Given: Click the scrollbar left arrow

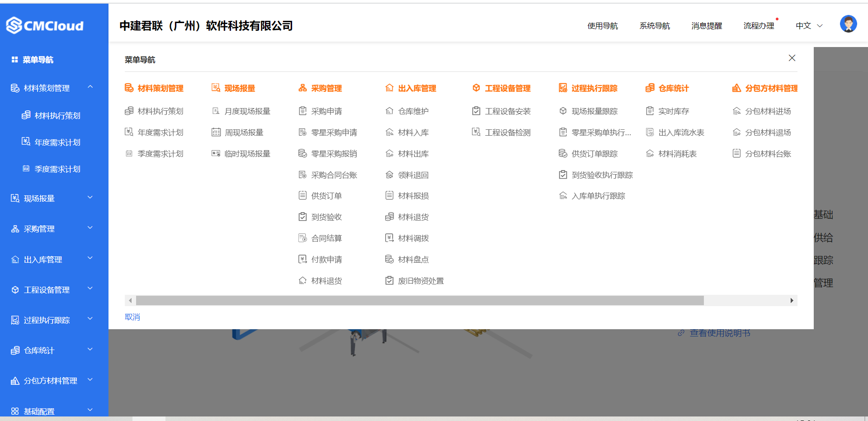Looking at the screenshot, I should (130, 300).
